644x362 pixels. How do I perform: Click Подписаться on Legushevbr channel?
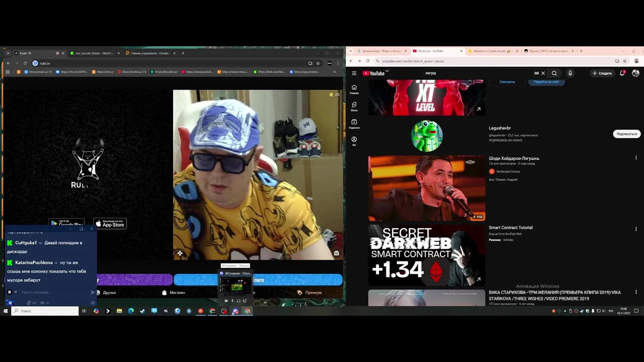pyautogui.click(x=627, y=134)
